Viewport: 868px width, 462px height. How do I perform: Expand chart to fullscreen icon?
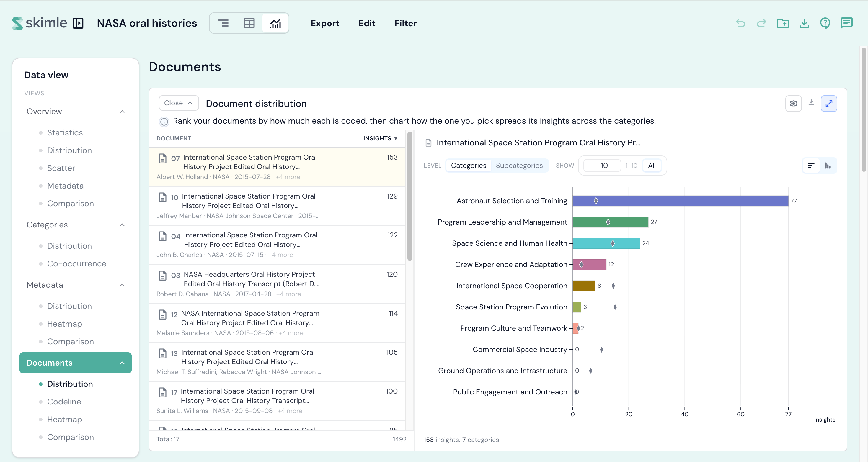[829, 103]
